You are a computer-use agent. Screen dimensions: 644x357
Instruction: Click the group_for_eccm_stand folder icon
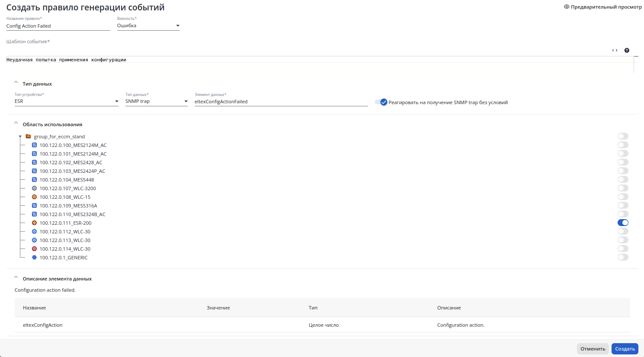pos(28,137)
